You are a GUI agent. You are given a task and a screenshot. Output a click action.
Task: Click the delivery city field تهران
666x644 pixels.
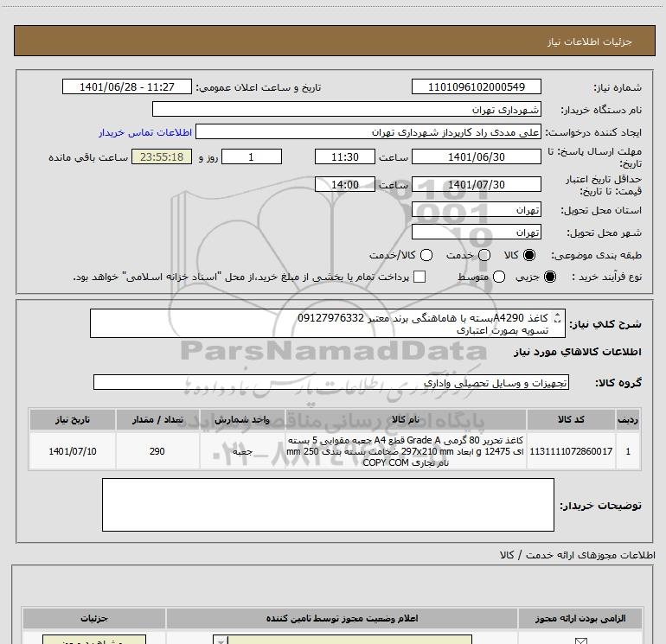tap(476, 232)
